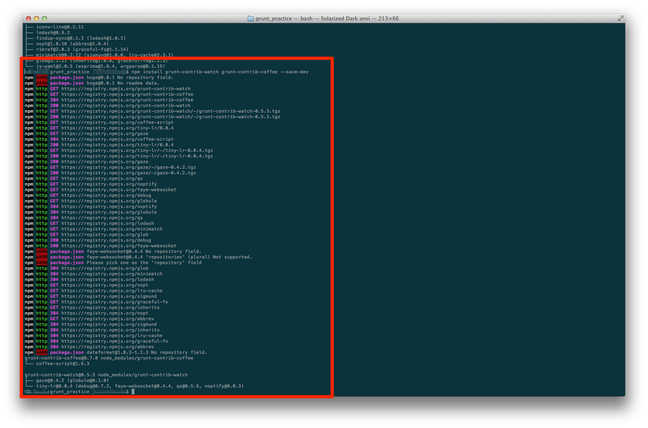Click the window title 'grunt_practice — bash'

[290, 18]
